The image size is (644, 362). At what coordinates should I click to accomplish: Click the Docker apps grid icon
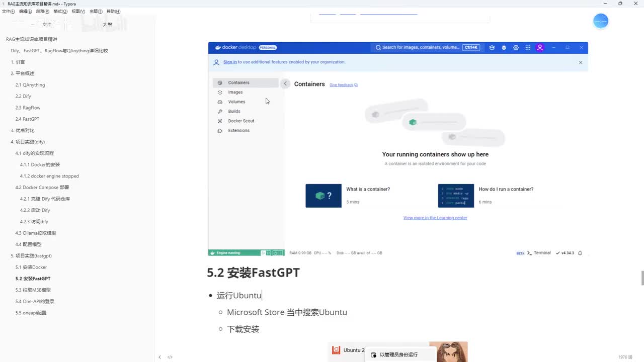528,47
